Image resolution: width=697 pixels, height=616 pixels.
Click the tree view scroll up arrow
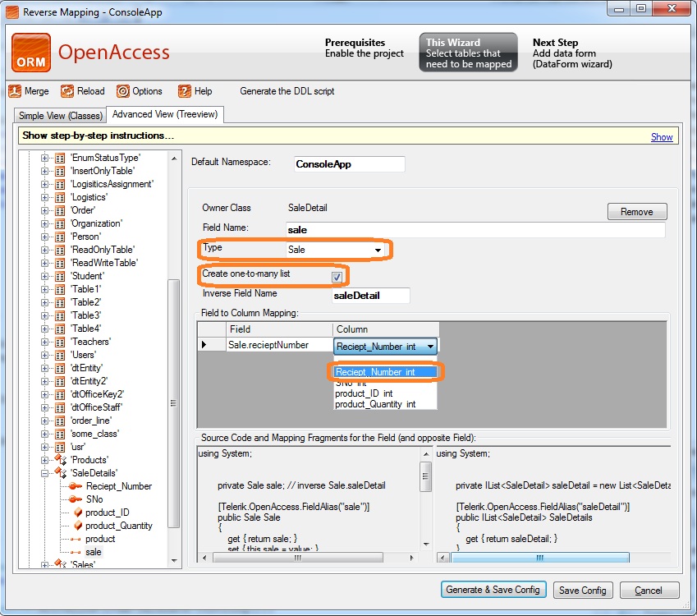[174, 159]
